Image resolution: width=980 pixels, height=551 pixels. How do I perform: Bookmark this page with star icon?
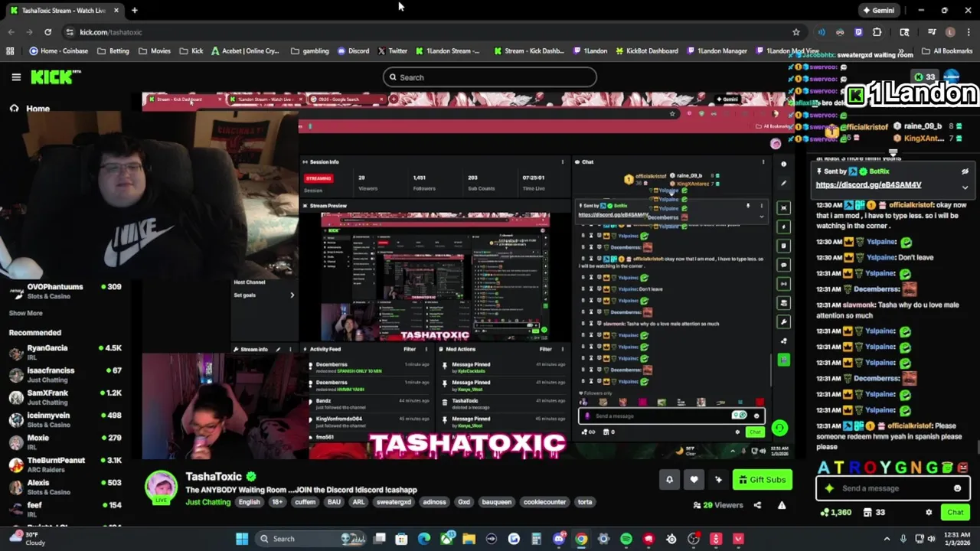[x=796, y=32]
